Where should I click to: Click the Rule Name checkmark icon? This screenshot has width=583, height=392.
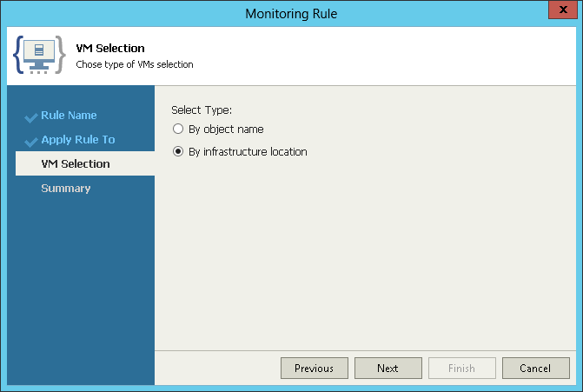(31, 117)
